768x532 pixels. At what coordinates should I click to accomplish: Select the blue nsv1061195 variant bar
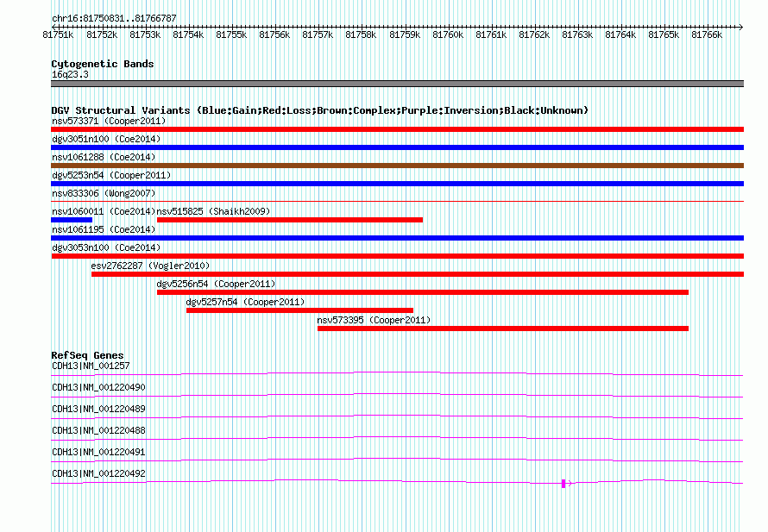(x=397, y=238)
